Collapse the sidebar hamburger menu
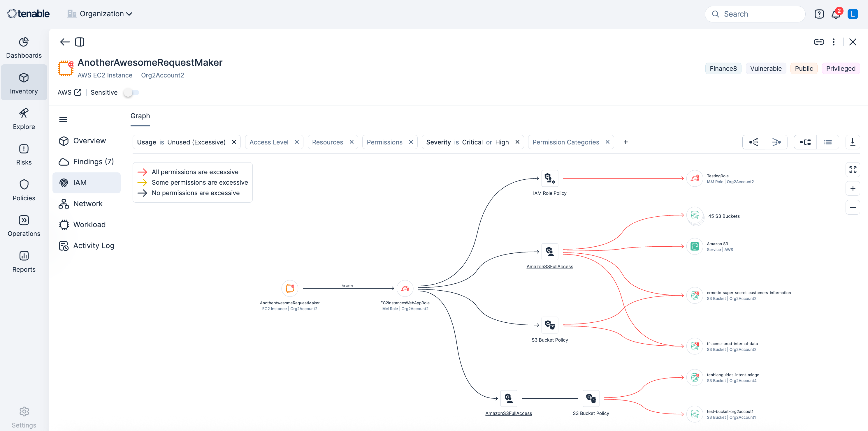This screenshot has height=431, width=868. (63, 119)
